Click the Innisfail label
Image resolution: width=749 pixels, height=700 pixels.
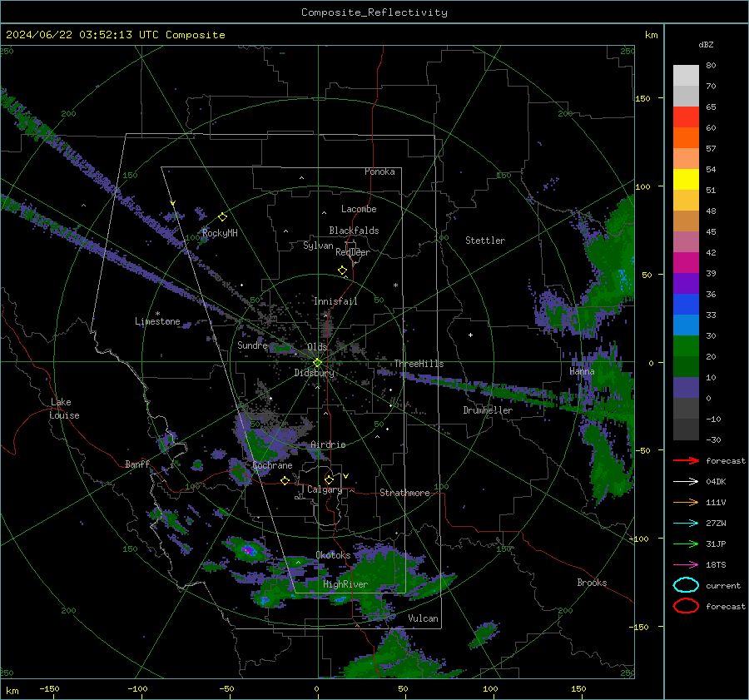(335, 301)
